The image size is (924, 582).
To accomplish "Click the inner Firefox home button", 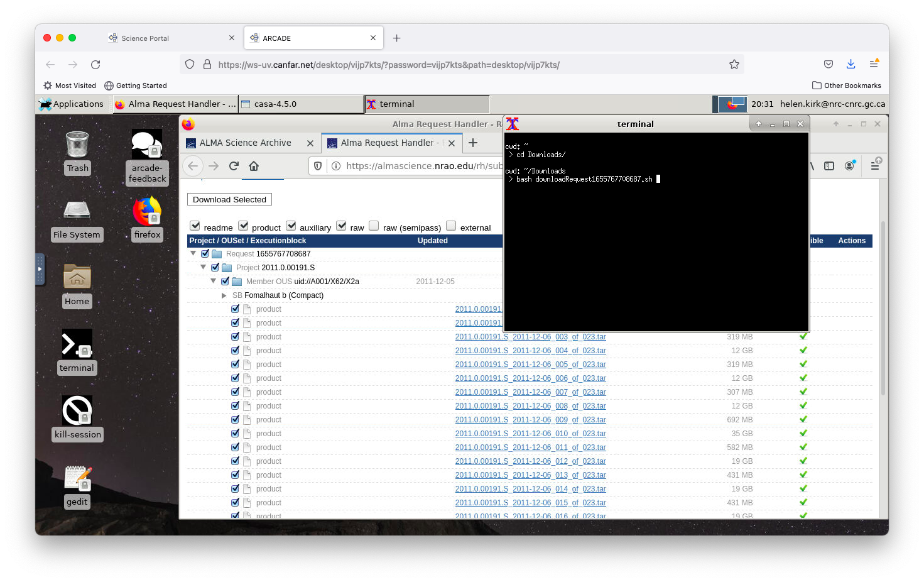I will pos(254,166).
